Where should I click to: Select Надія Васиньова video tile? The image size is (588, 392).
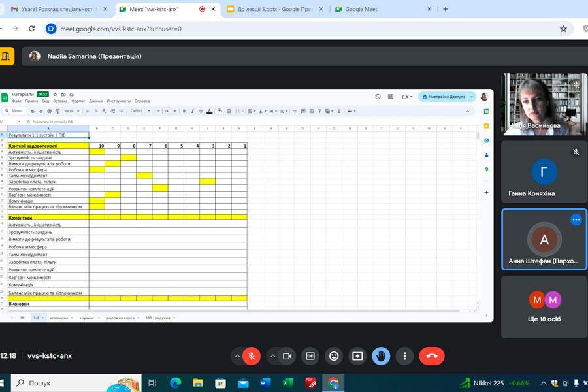(544, 104)
